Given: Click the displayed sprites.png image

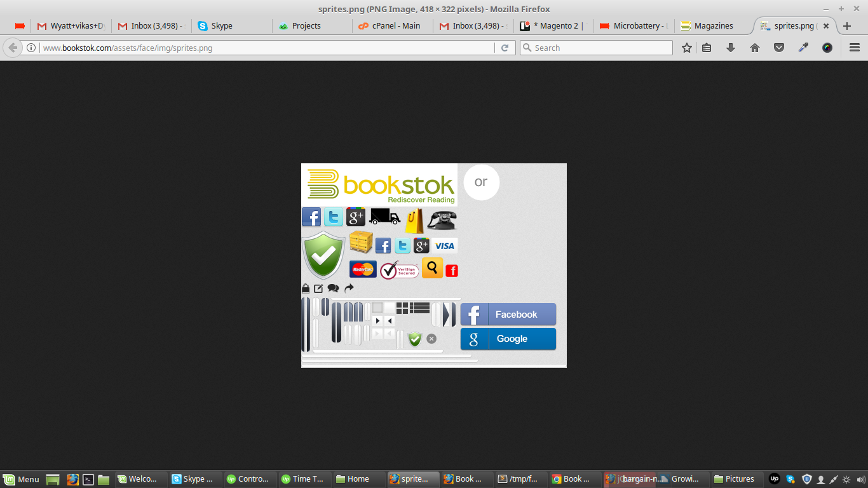Looking at the screenshot, I should click(433, 265).
